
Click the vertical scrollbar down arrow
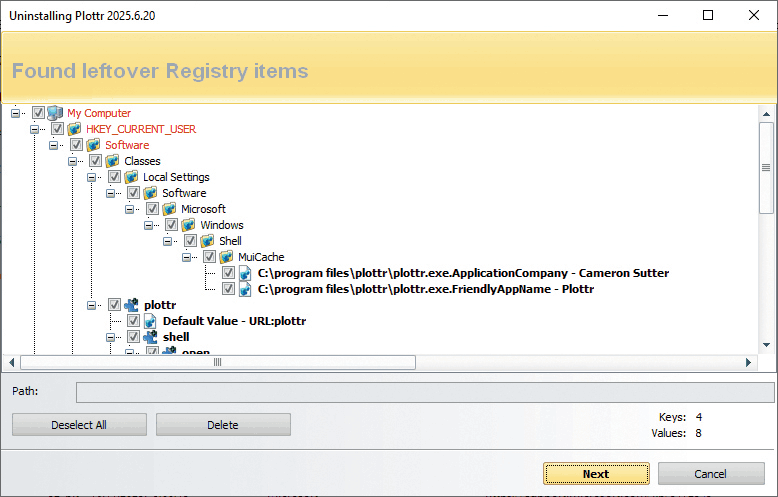tap(766, 345)
